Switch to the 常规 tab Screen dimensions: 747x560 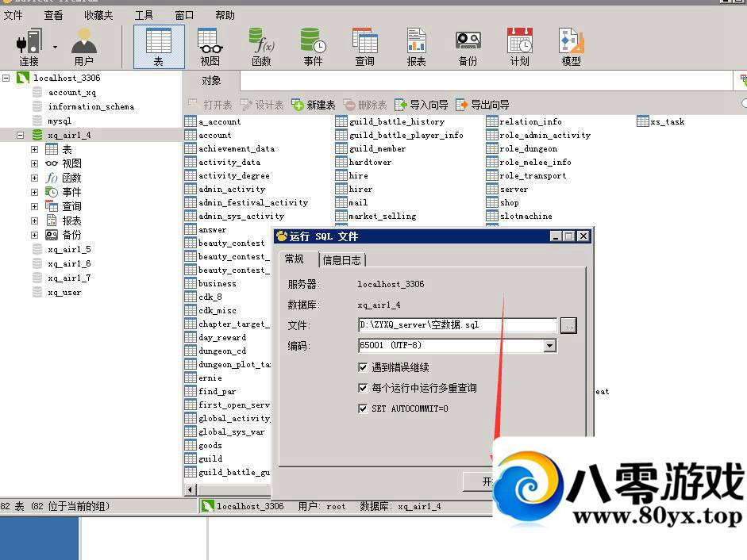pyautogui.click(x=295, y=259)
